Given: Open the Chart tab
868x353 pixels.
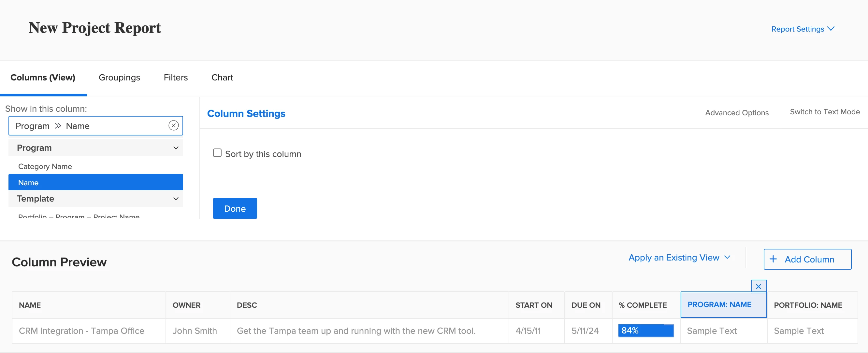Looking at the screenshot, I should tap(222, 78).
